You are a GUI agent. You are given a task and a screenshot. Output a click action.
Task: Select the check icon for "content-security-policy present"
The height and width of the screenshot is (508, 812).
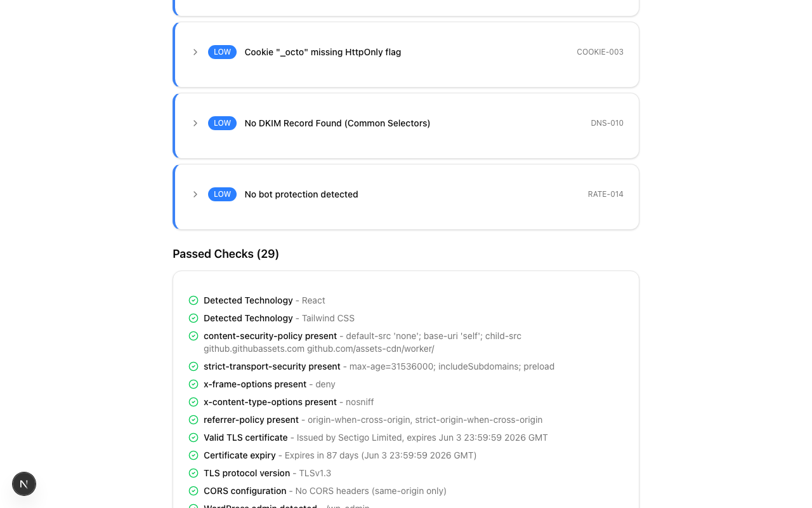coord(193,336)
